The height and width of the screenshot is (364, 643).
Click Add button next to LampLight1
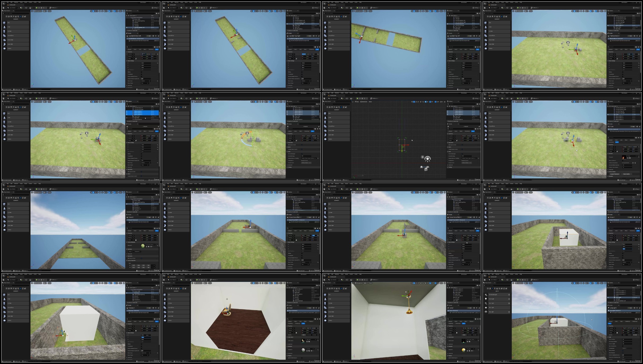click(x=630, y=308)
